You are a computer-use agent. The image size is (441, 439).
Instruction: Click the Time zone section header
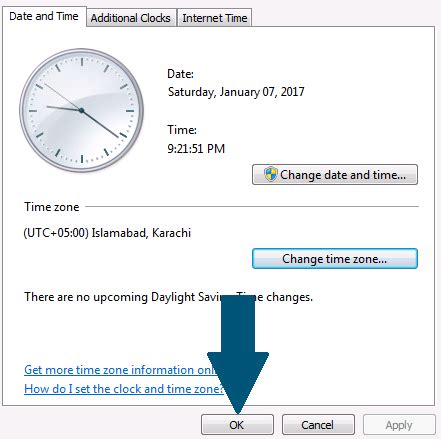(x=52, y=207)
